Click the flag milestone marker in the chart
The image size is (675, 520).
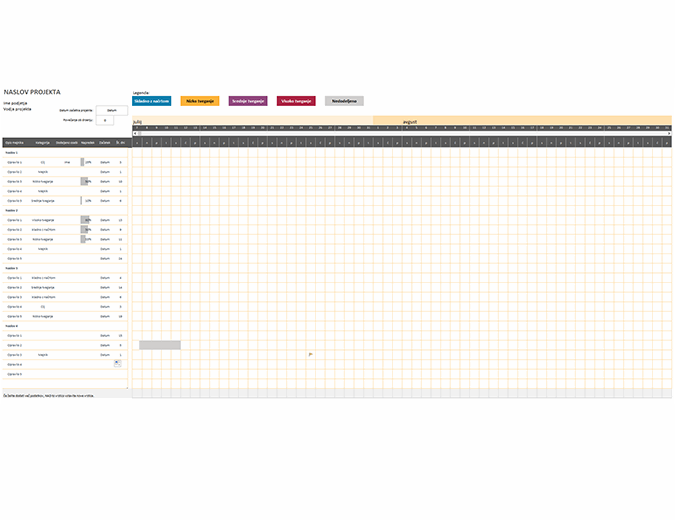pyautogui.click(x=311, y=354)
